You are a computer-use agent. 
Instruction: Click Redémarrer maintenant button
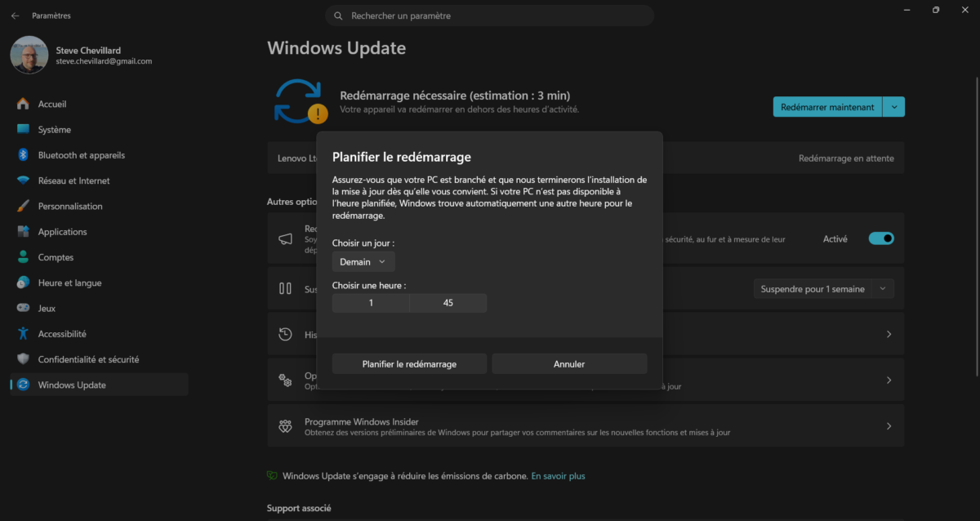(827, 107)
